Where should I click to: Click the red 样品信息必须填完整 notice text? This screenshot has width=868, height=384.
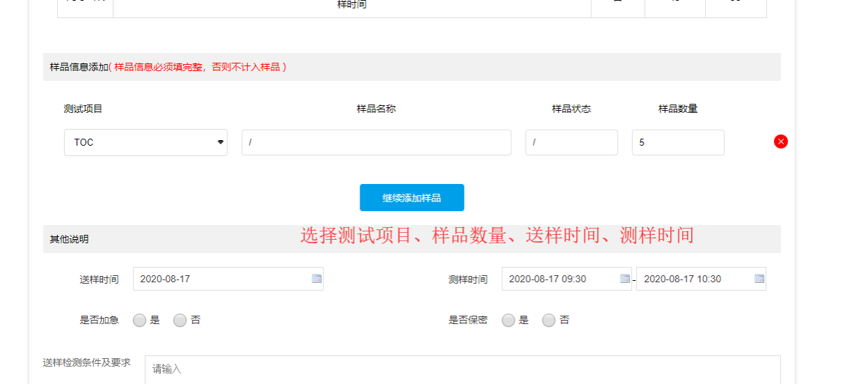200,67
